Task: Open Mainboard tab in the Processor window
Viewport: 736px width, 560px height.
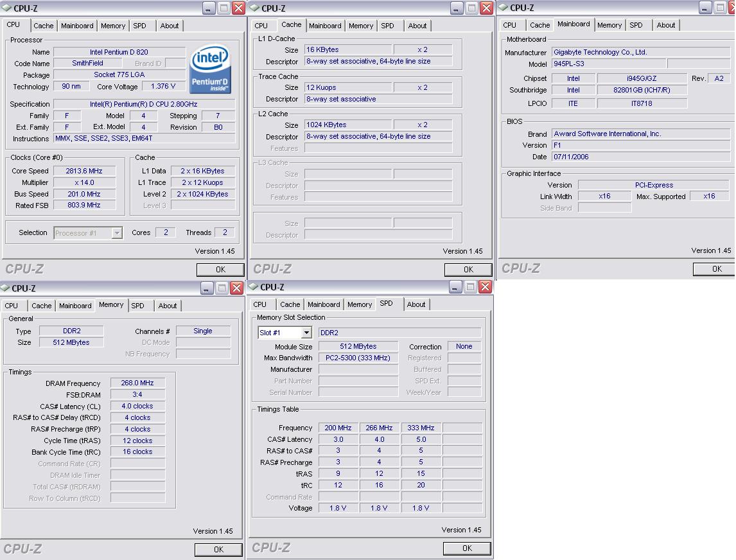Action: click(77, 26)
